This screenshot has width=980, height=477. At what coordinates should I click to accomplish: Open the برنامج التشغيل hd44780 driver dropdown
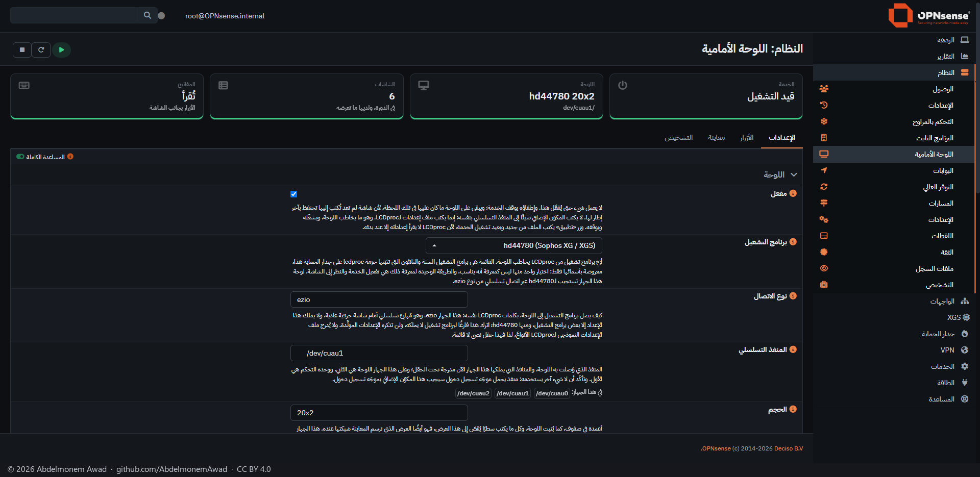pos(514,245)
